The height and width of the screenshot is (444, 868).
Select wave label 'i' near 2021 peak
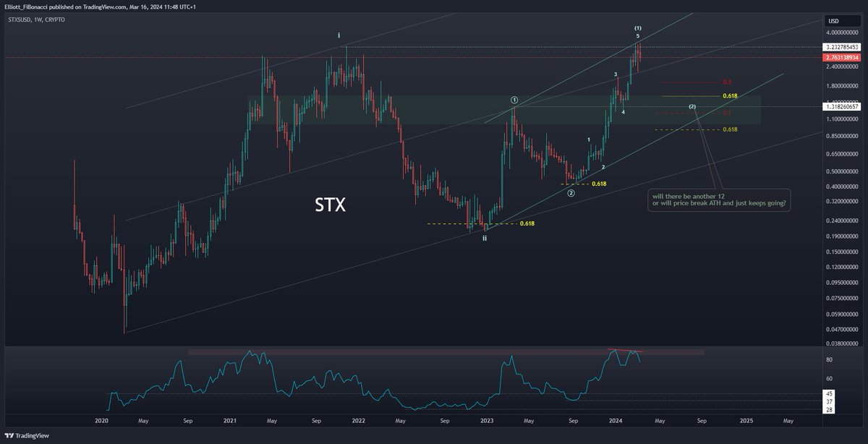pos(340,35)
